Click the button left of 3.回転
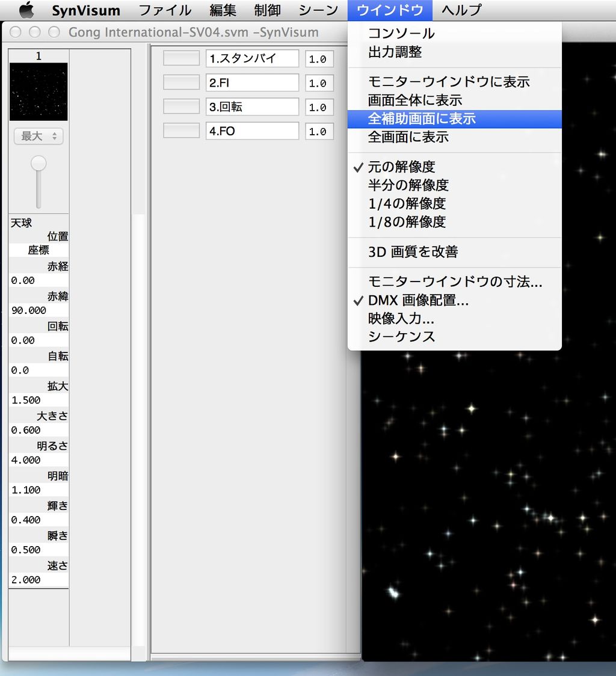 click(x=181, y=106)
